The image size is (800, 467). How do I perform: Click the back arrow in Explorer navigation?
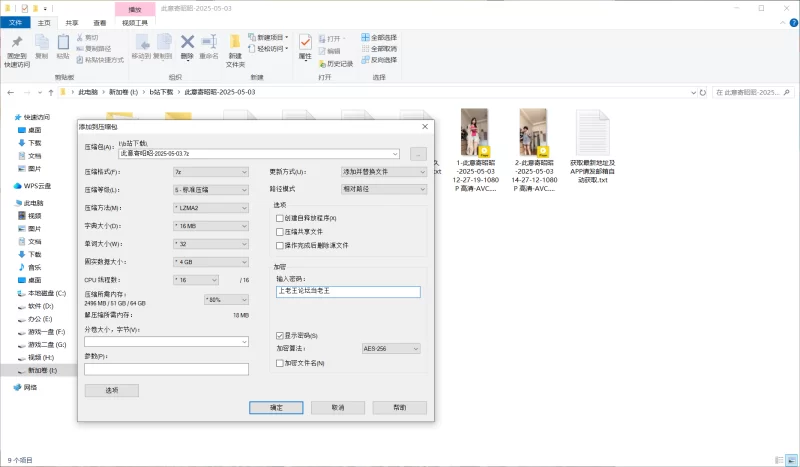click(11, 92)
